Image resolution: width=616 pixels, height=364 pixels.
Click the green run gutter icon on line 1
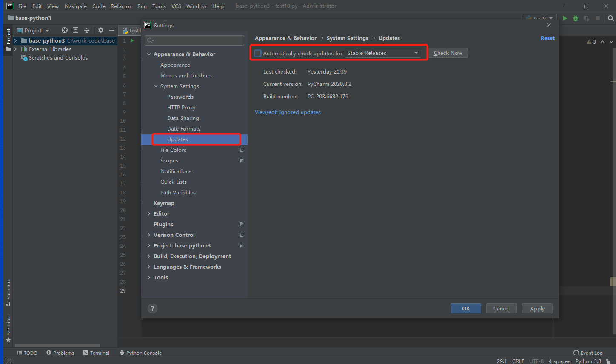(132, 40)
